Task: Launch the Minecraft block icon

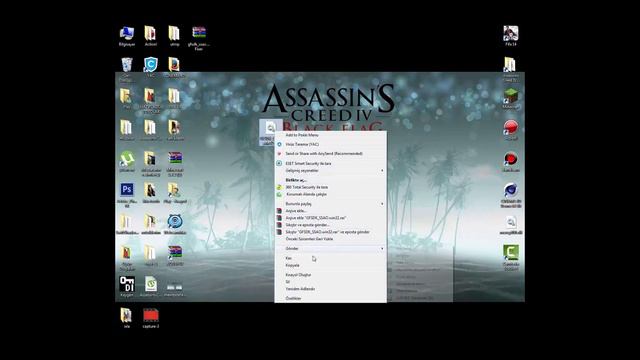Action: click(511, 99)
